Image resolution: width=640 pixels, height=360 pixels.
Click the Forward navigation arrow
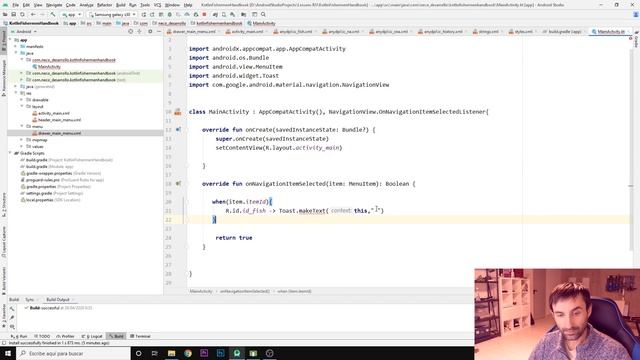point(42,14)
